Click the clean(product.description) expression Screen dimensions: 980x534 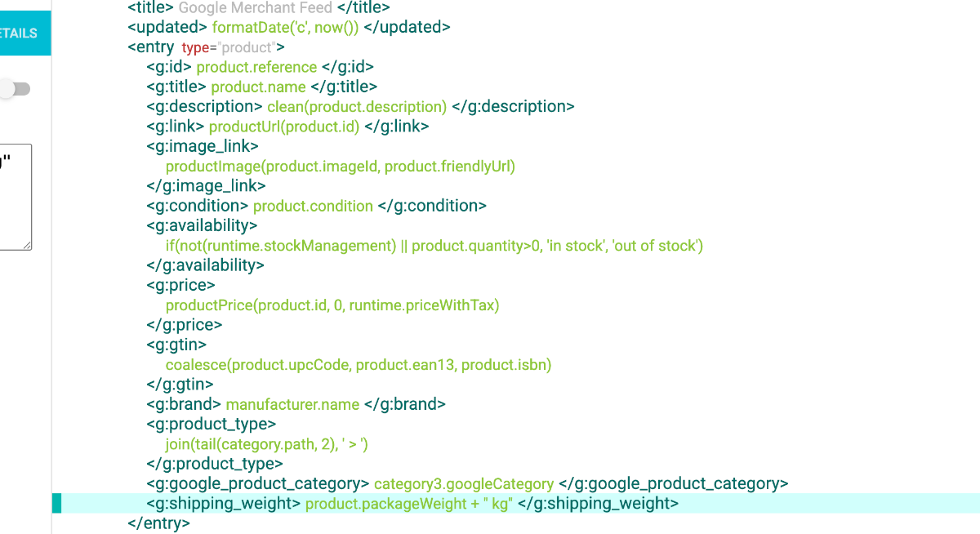(x=357, y=107)
